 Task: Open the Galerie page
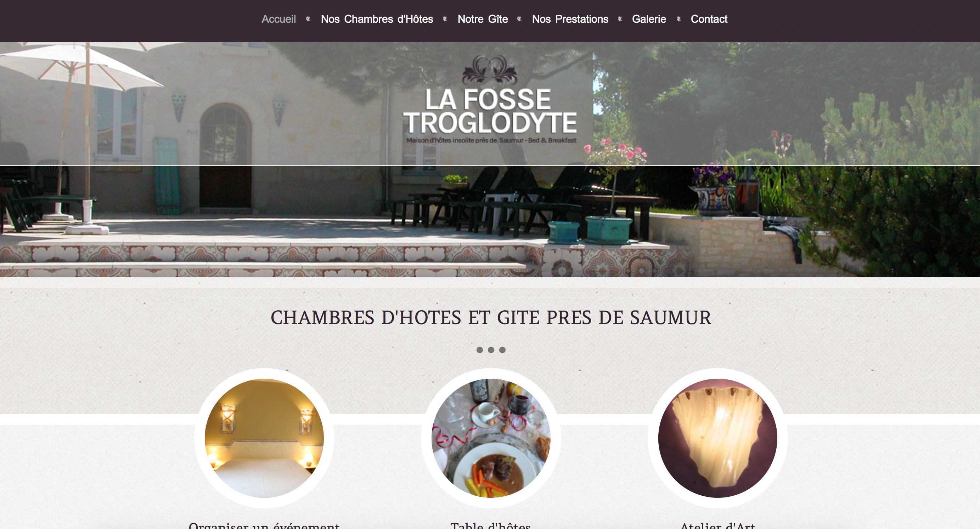[649, 19]
